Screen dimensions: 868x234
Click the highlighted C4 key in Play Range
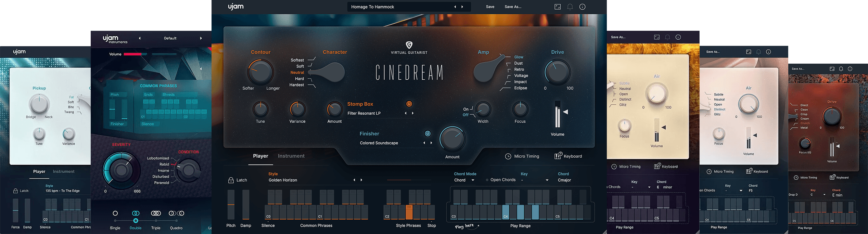pyautogui.click(x=506, y=212)
